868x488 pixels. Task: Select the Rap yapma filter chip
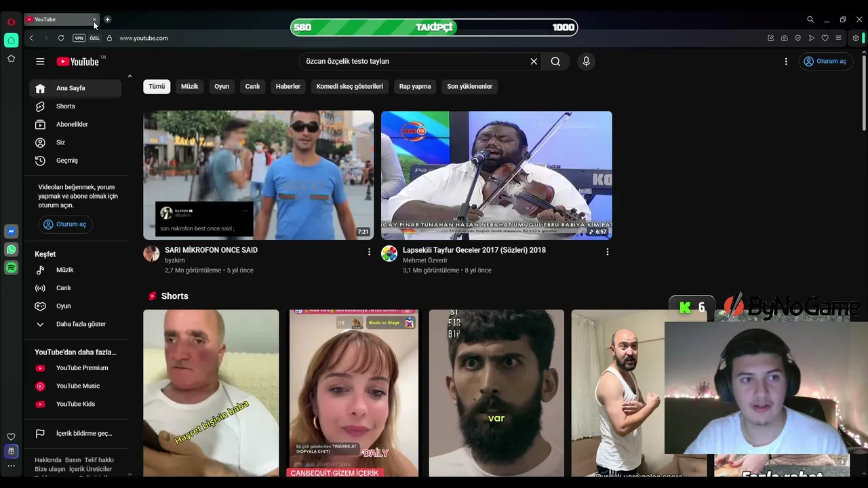pyautogui.click(x=415, y=86)
